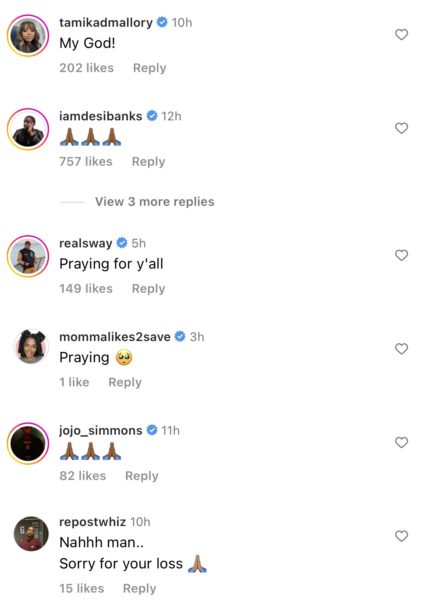Open tamikadmallory's profile picture
Image resolution: width=431 pixels, height=600 pixels.
pyautogui.click(x=28, y=35)
